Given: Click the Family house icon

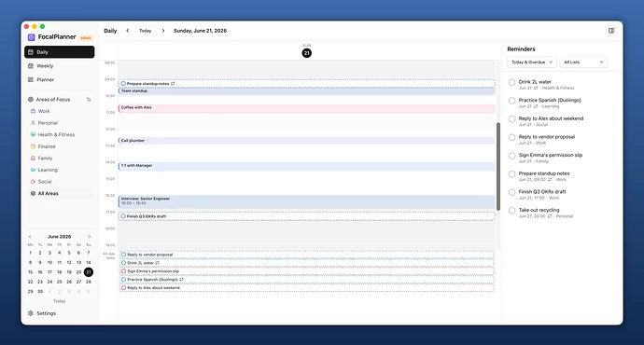Looking at the screenshot, I should [x=33, y=158].
